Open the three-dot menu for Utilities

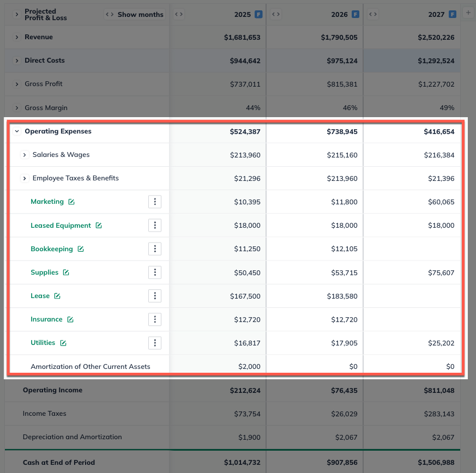(x=155, y=343)
